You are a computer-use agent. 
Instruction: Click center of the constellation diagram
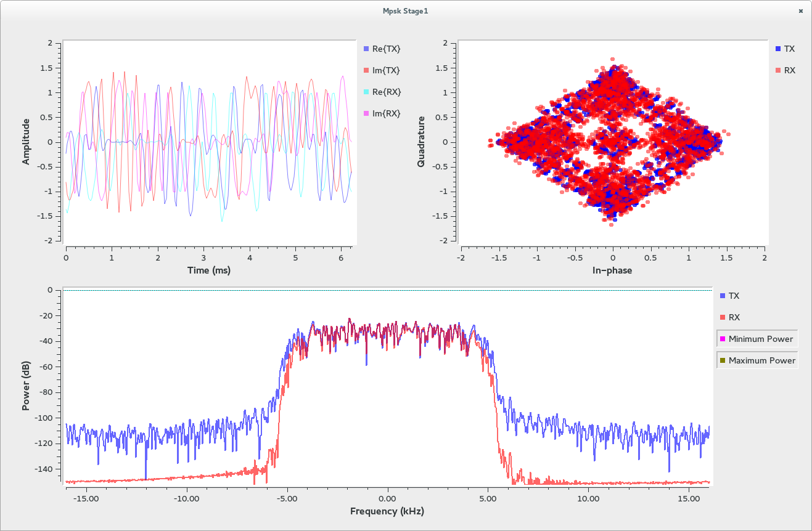click(x=612, y=142)
